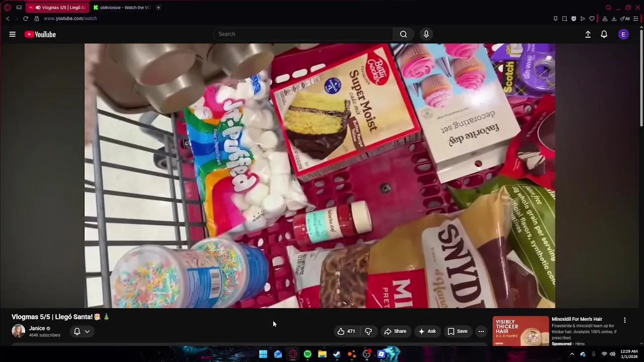Open the ad-blocker shield icon
This screenshot has width=644, height=362.
point(574,19)
